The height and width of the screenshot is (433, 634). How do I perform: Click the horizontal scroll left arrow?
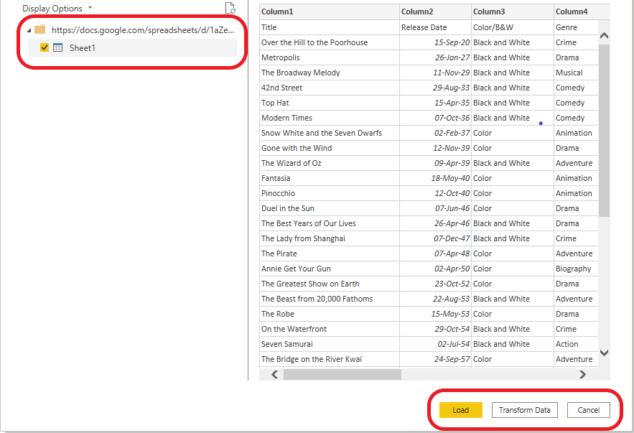(275, 374)
